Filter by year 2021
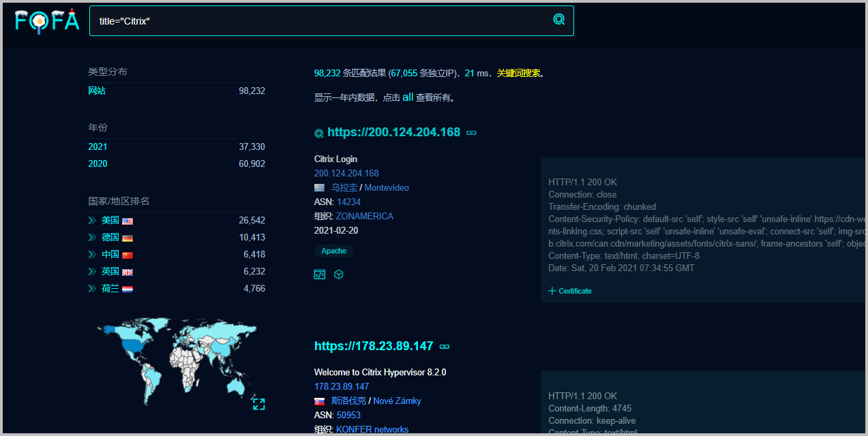The height and width of the screenshot is (436, 868). point(98,146)
